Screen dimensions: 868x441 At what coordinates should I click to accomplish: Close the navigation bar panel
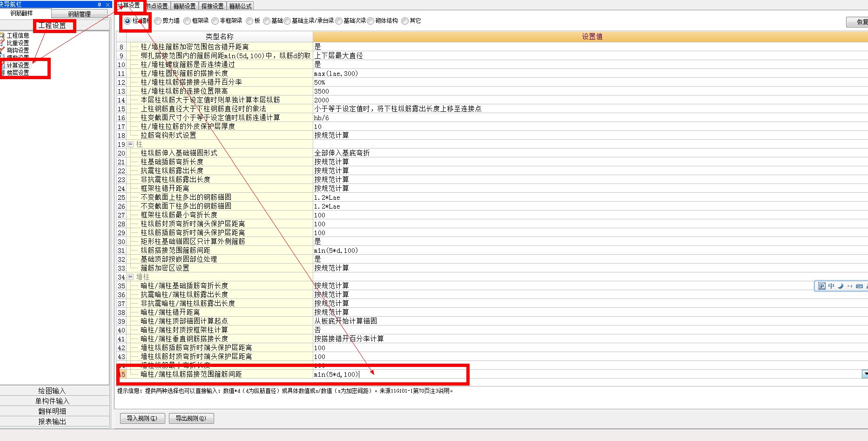(108, 4)
